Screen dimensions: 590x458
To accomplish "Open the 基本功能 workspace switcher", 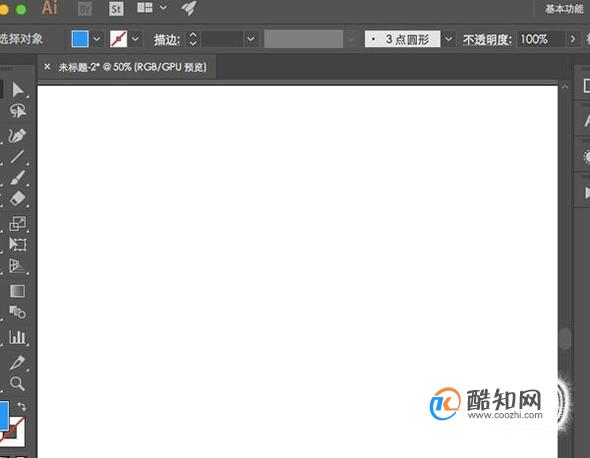I will coord(564,8).
